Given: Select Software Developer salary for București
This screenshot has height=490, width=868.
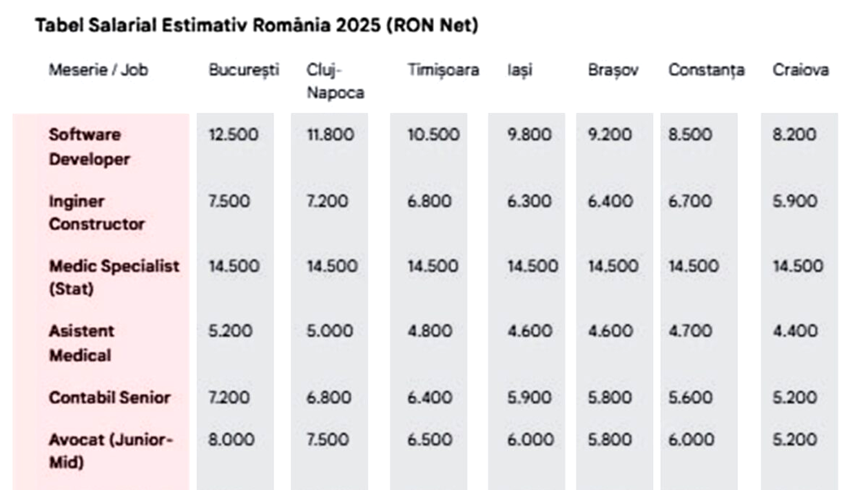Looking at the screenshot, I should click(234, 135).
